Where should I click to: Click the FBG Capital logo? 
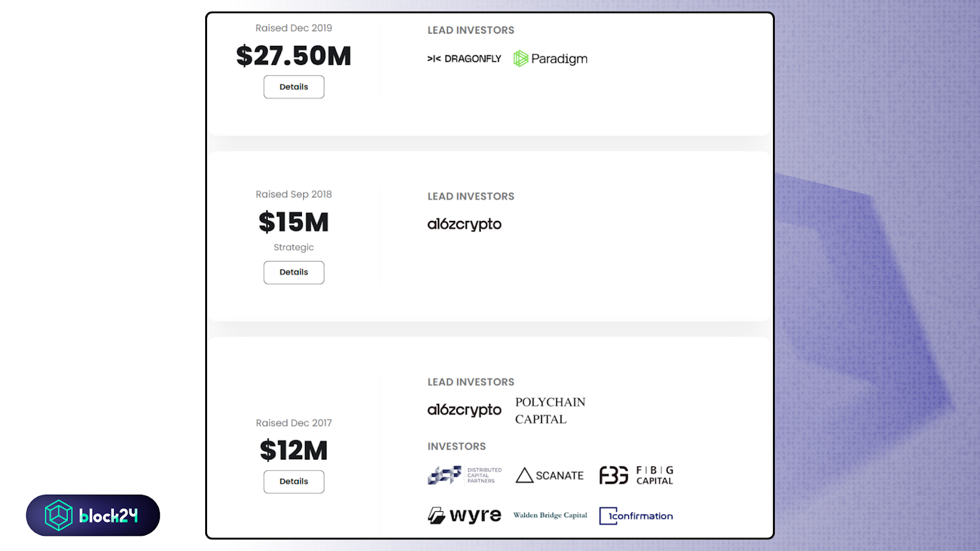636,475
